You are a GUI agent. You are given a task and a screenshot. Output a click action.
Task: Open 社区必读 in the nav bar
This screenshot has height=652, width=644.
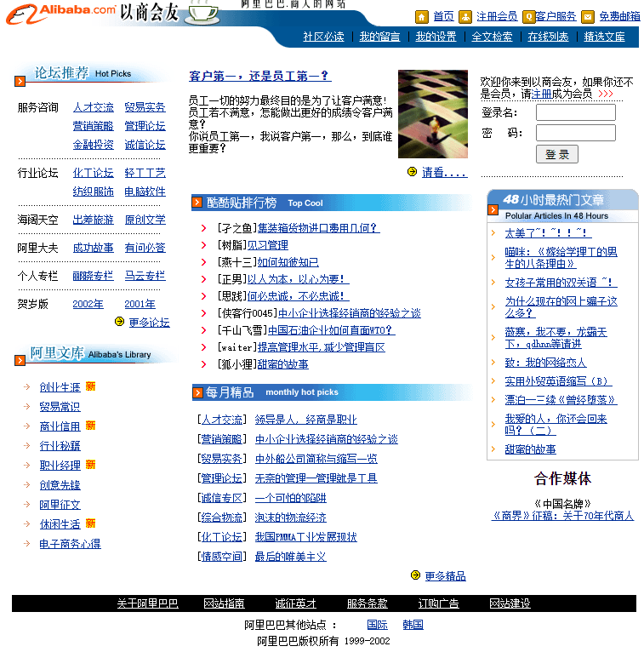(x=323, y=37)
